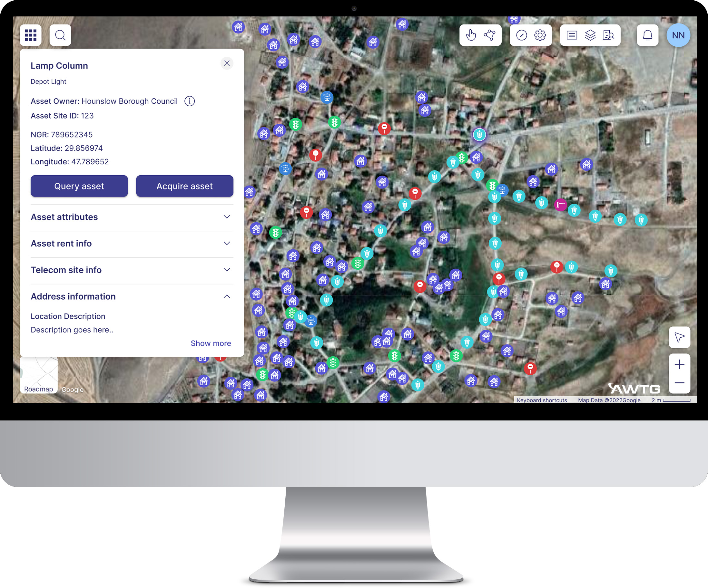The height and width of the screenshot is (588, 708).
Task: Open Keyboard shortcuts link
Action: [542, 400]
